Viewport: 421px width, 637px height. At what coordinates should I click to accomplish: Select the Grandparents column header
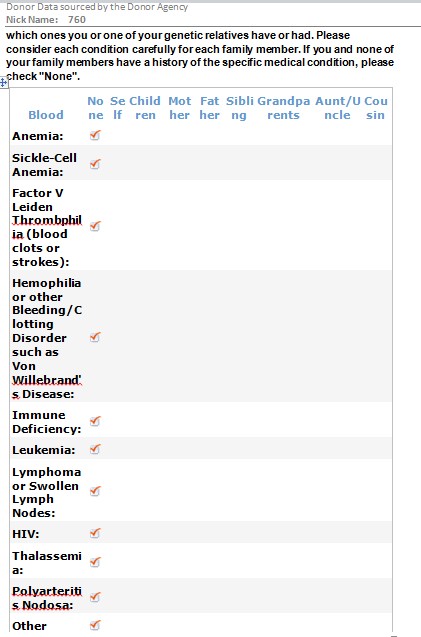click(284, 108)
